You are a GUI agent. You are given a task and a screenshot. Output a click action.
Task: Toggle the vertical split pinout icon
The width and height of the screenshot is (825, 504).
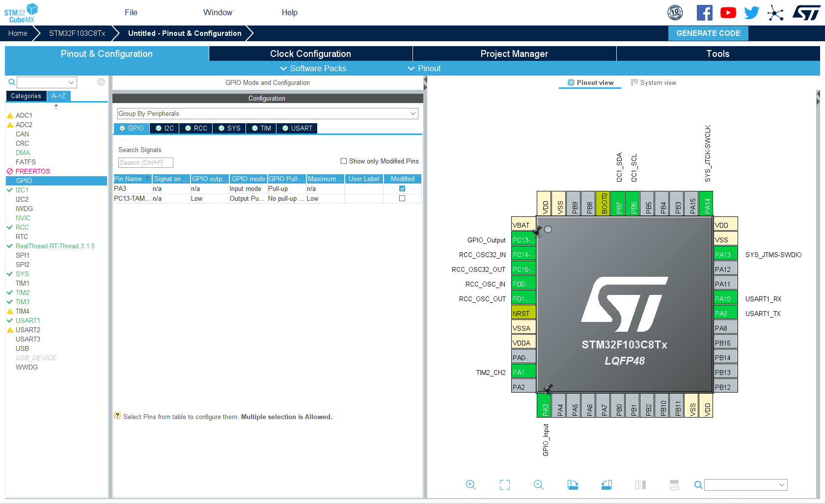640,485
